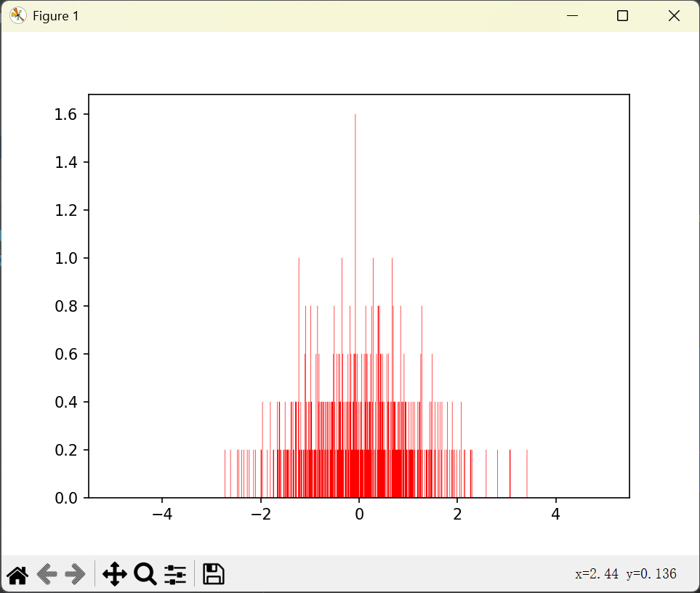This screenshot has width=700, height=593.
Task: Activate the Zoom-to-rectangle tool
Action: (x=145, y=574)
